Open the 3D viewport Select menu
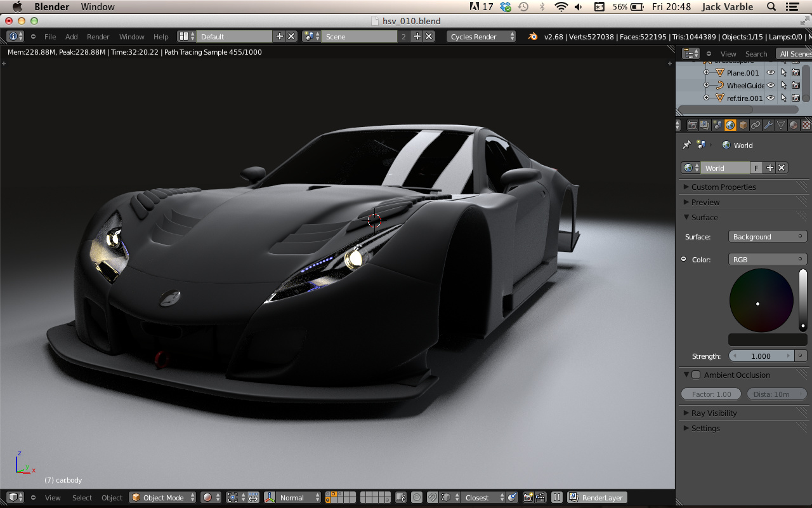This screenshot has height=508, width=812. [x=82, y=498]
